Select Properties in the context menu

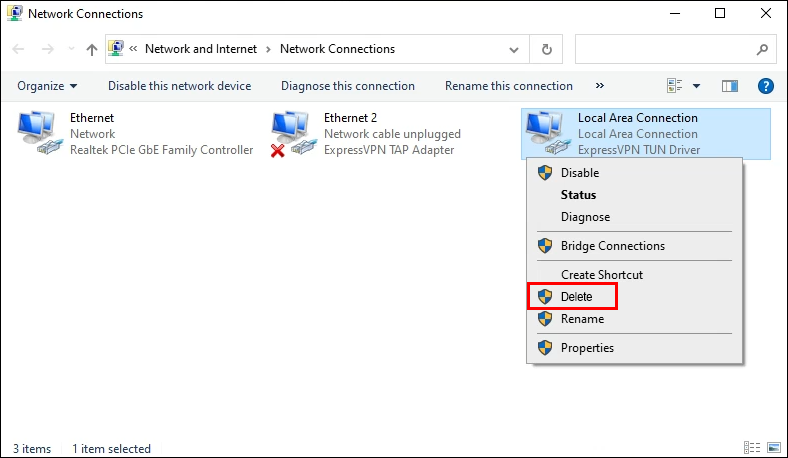(x=587, y=348)
